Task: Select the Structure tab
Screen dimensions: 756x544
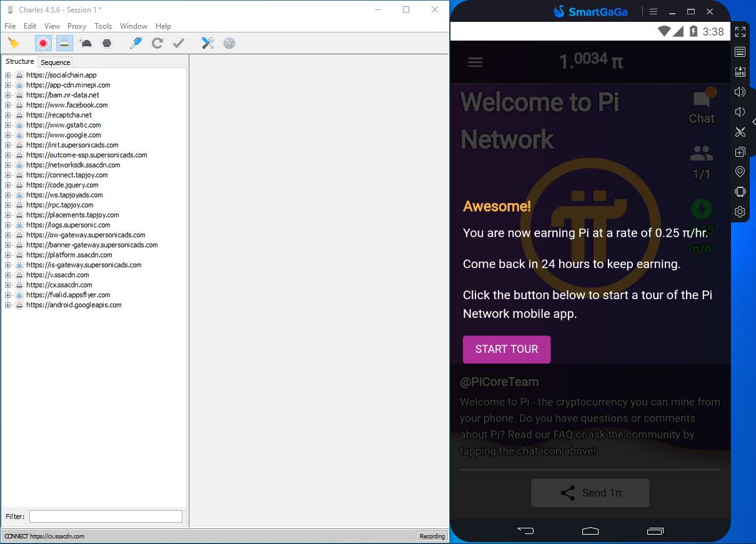Action: [20, 62]
